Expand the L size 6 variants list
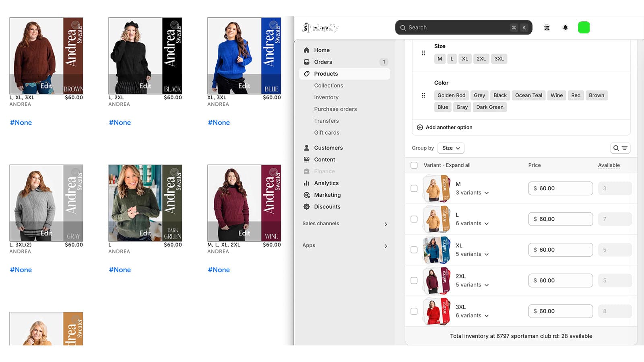Viewport: 644px width, 362px height. coord(472,223)
